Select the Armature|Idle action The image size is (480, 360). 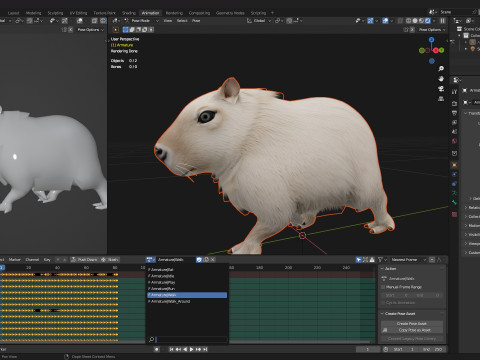[187, 276]
